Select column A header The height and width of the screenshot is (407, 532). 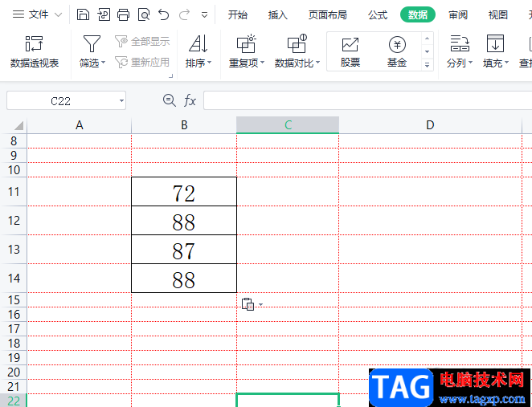click(x=79, y=125)
